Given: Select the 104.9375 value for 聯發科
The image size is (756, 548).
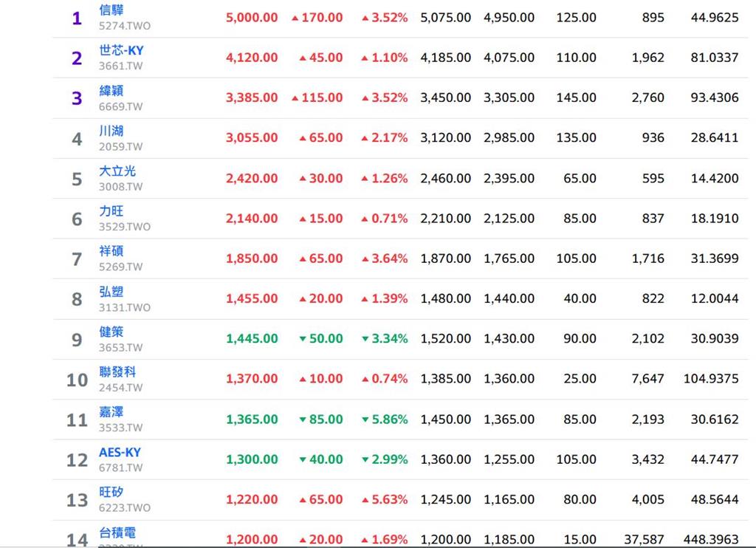Looking at the screenshot, I should (x=711, y=378).
